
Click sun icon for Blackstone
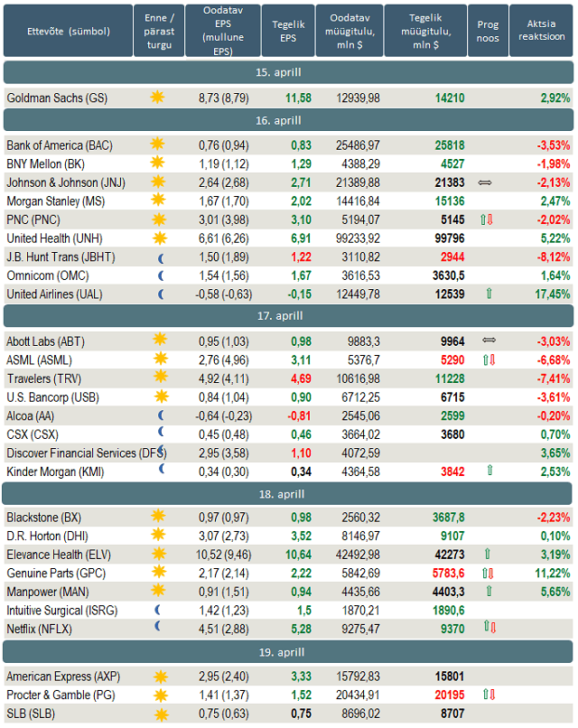coord(158,516)
